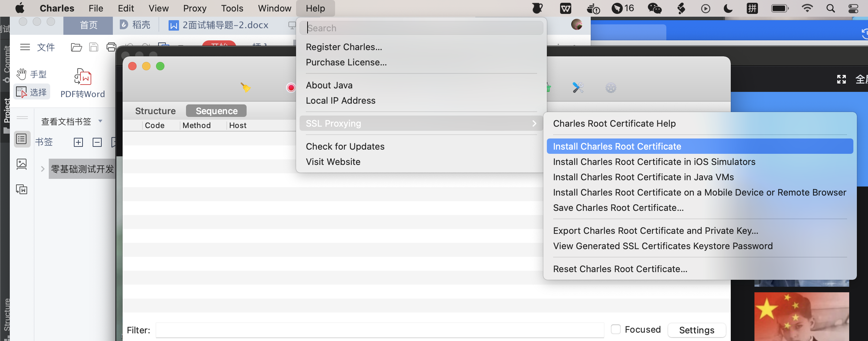
Task: Choose Install Charles Root Certificate
Action: coord(700,146)
